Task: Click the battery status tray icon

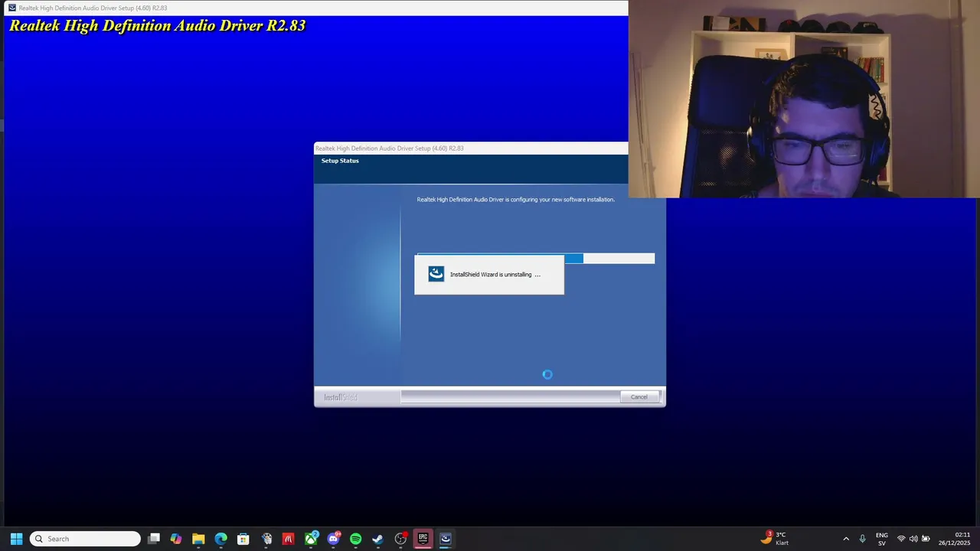Action: coord(926,539)
